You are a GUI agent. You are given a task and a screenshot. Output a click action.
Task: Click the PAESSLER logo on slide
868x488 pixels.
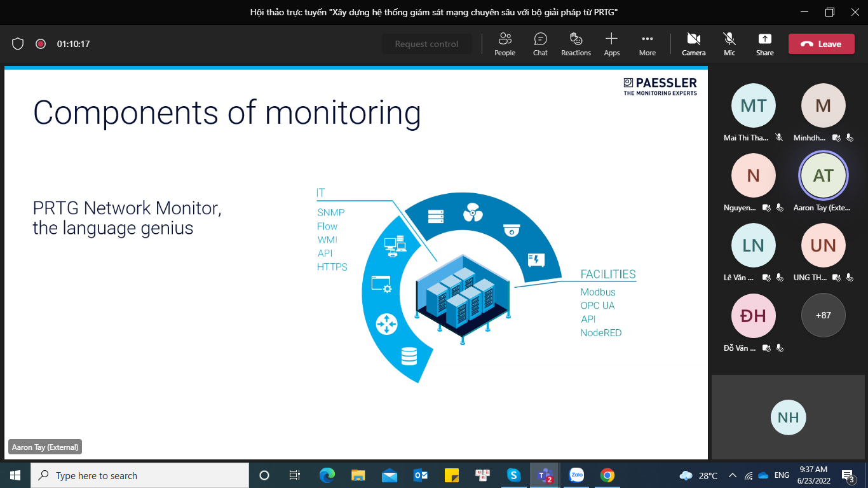point(660,86)
